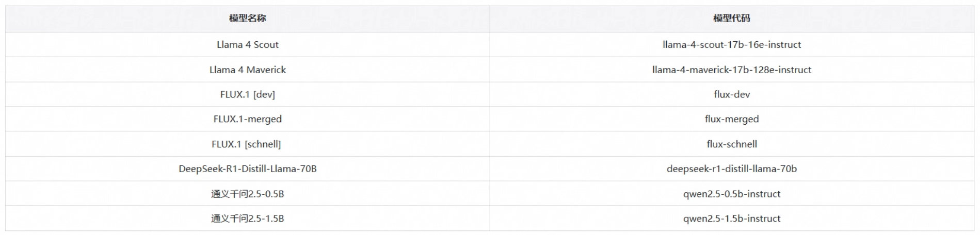Click the llama-4-scout-17b-16e-instruct code

[731, 45]
